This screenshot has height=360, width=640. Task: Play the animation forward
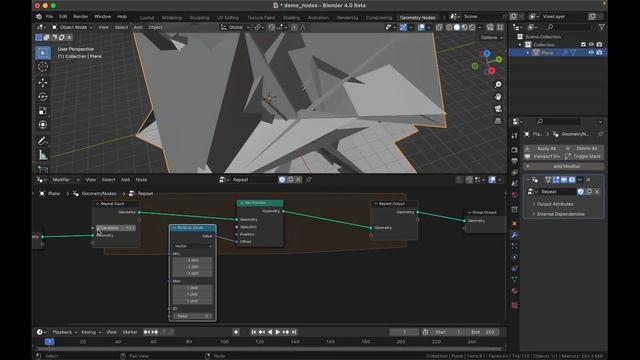[x=278, y=332]
